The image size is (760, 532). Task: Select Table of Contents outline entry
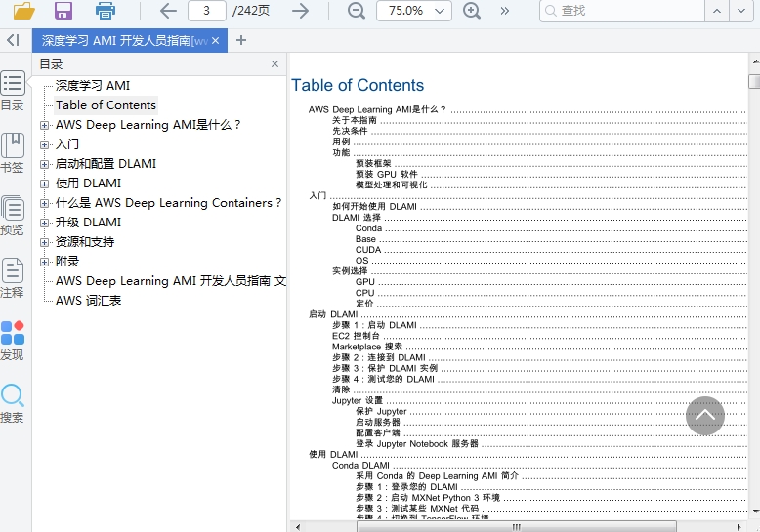point(106,105)
